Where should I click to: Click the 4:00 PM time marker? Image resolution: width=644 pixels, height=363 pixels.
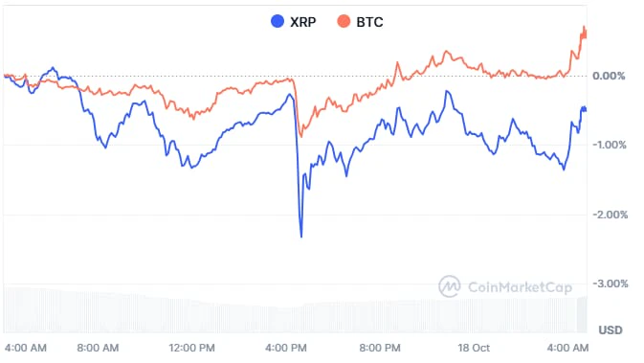click(286, 348)
